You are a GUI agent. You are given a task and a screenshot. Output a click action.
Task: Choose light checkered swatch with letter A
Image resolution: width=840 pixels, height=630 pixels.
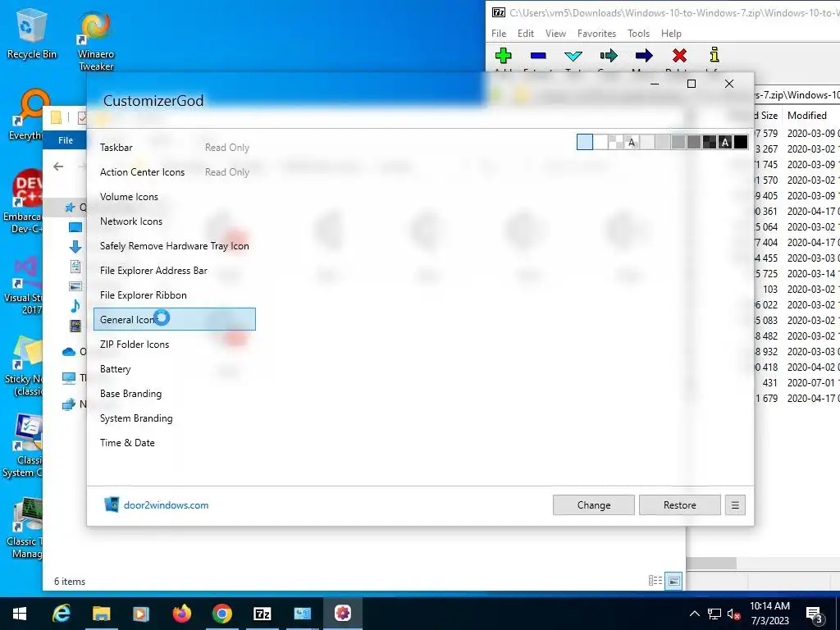(632, 142)
